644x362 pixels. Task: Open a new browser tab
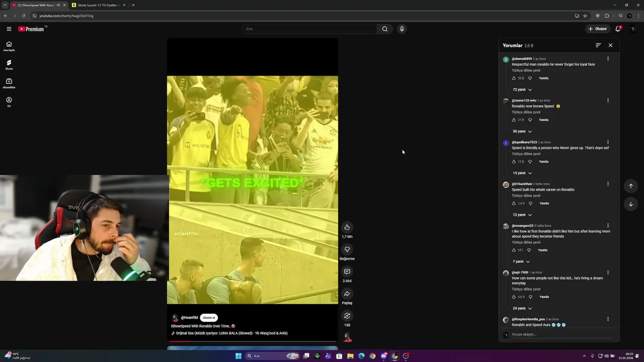pyautogui.click(x=133, y=5)
